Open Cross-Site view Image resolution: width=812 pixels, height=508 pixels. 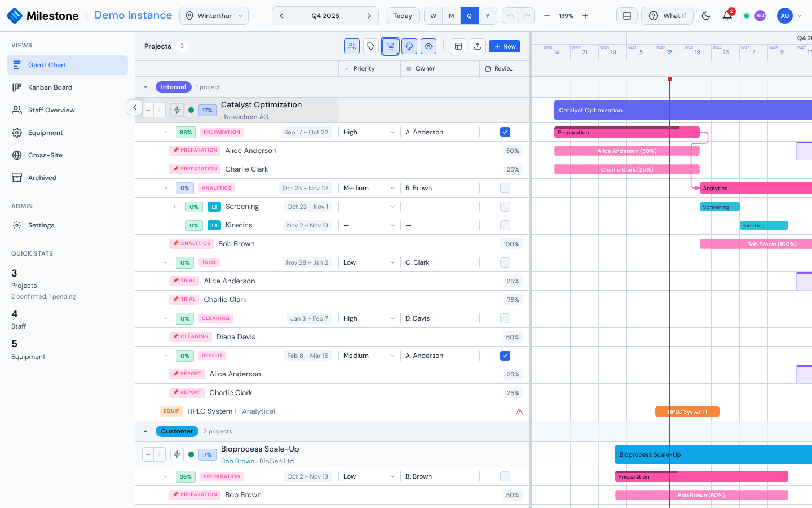(x=67, y=155)
